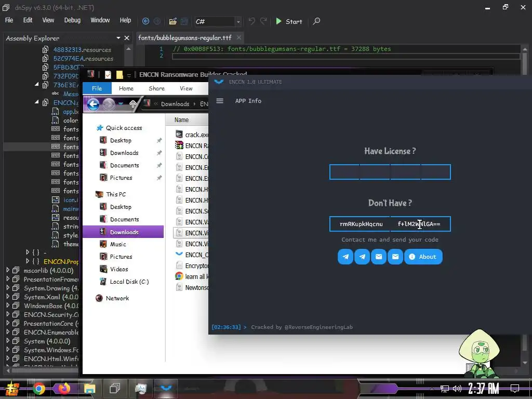Click dnSpy navigate forward arrow icon
532x399 pixels.
click(x=157, y=21)
